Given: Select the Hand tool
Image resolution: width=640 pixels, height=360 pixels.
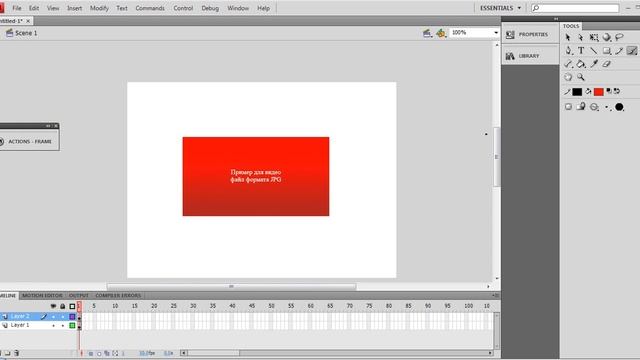Looking at the screenshot, I should point(568,77).
